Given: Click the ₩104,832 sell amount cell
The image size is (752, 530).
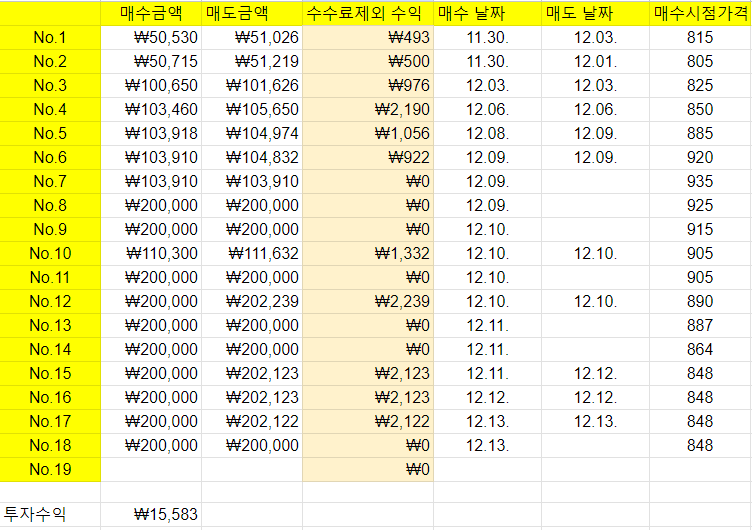Looking at the screenshot, I should pyautogui.click(x=252, y=157).
